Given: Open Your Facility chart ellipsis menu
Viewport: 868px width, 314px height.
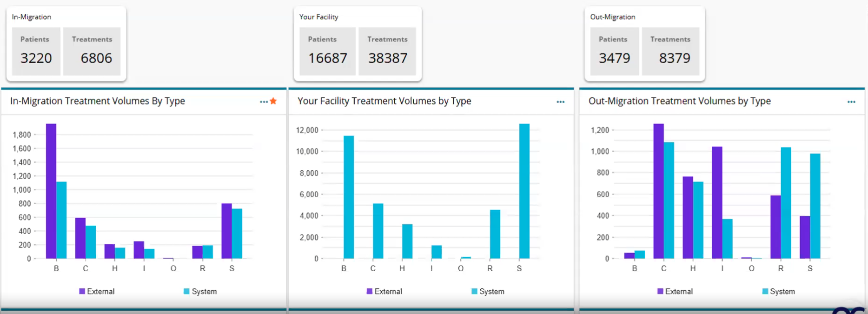Looking at the screenshot, I should point(560,102).
